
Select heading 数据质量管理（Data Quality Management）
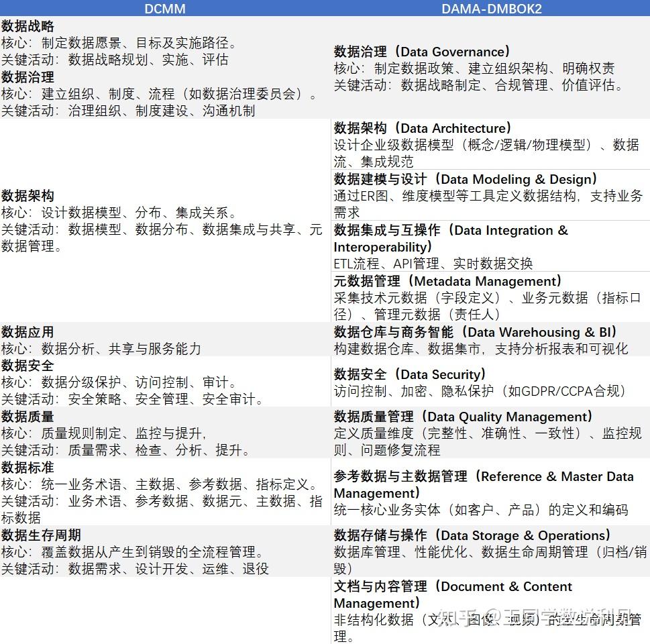pyautogui.click(x=463, y=417)
